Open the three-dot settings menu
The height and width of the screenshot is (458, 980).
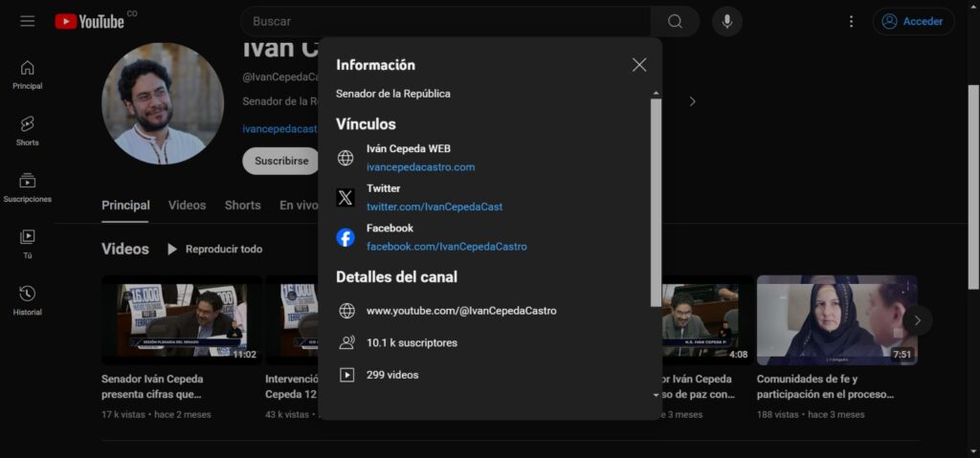click(x=851, y=21)
